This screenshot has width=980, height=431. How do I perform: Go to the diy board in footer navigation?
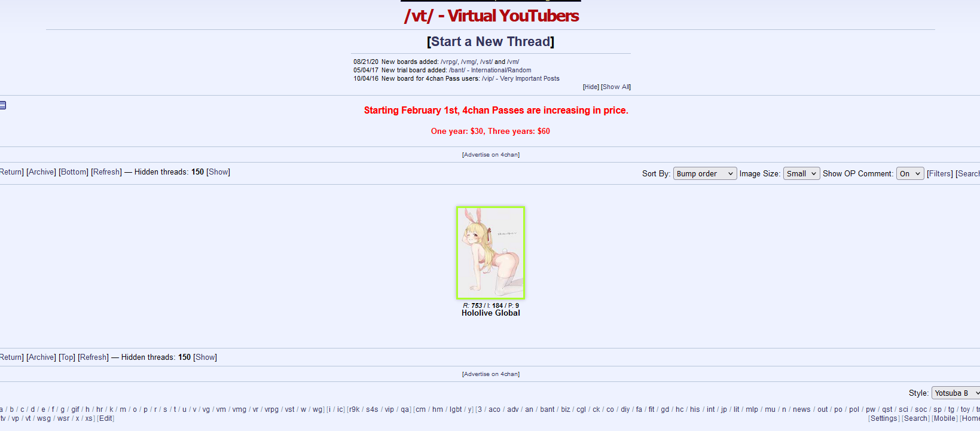625,409
